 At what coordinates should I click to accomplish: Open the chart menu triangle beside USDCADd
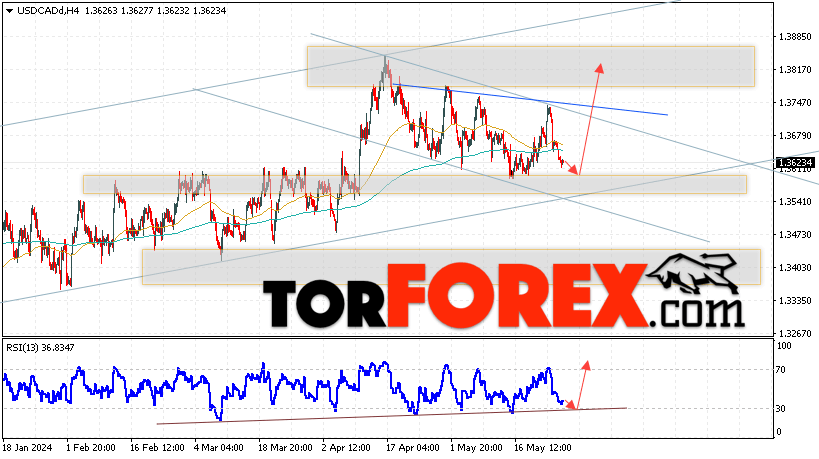point(9,10)
